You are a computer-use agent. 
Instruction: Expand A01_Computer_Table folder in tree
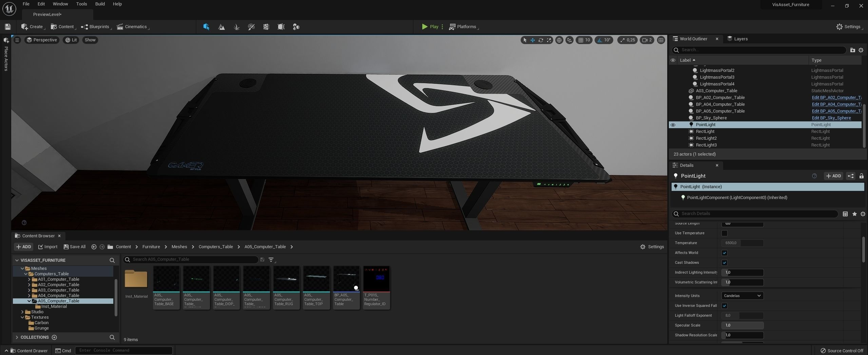(x=29, y=279)
